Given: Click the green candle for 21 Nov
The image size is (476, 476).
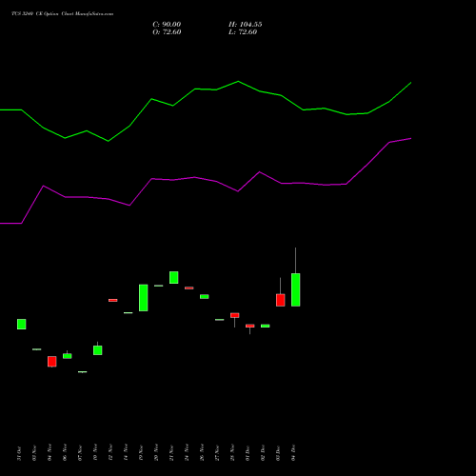Looking at the screenshot, I should pos(174,277).
